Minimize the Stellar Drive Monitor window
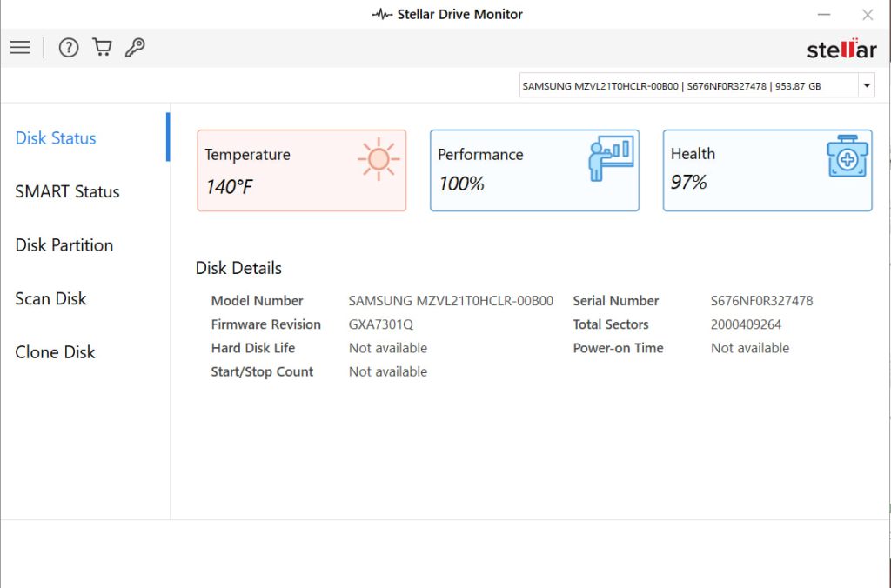891x588 pixels. 824,14
